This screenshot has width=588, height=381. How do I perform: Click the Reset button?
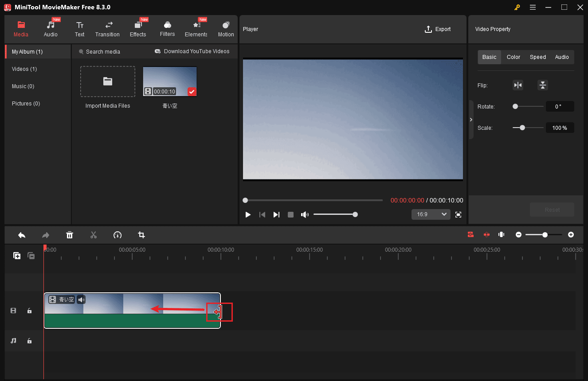552,210
